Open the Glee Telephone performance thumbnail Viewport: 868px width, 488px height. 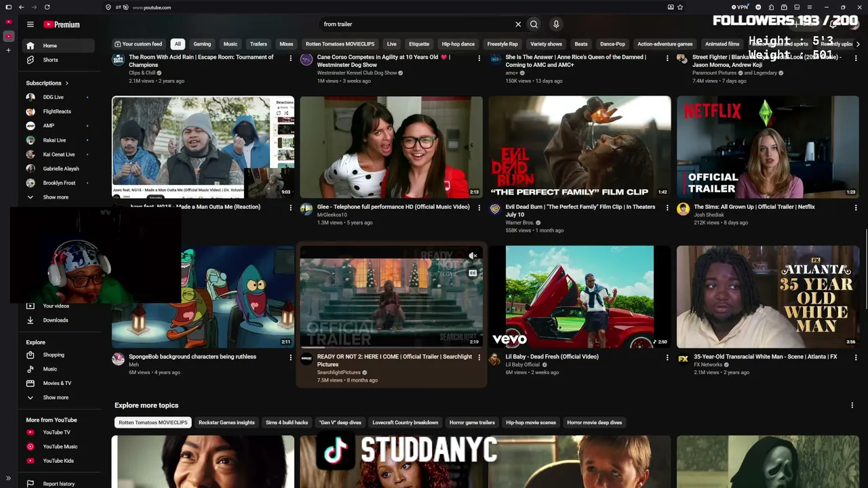click(x=391, y=147)
